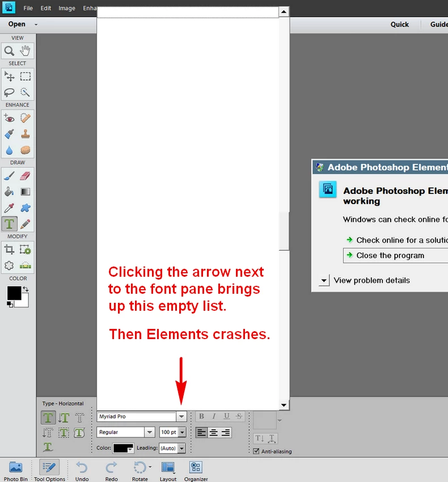
Task: Select the Cookie Cutter tool
Action: tap(9, 265)
